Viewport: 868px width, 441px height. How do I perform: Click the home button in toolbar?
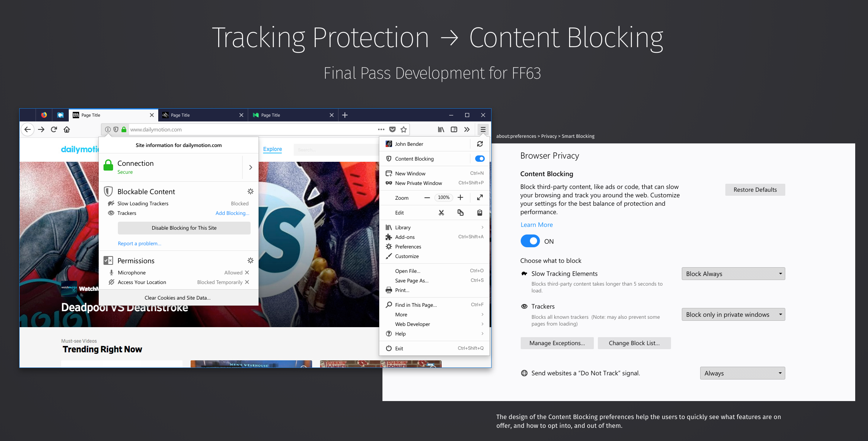67,129
